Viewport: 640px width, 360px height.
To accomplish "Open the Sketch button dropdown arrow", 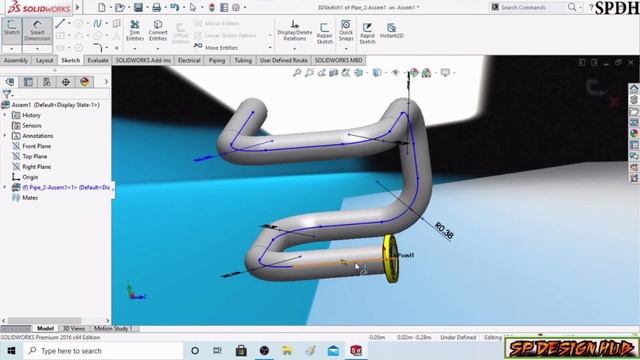I will 11,49.
